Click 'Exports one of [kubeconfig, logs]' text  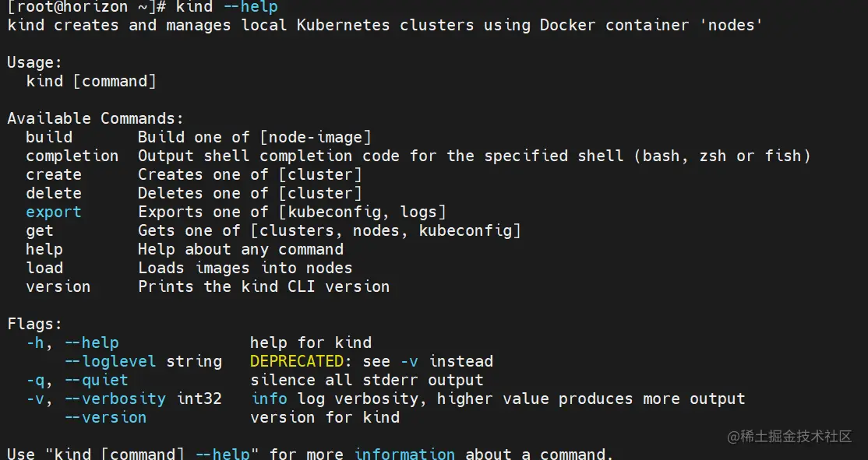(291, 212)
